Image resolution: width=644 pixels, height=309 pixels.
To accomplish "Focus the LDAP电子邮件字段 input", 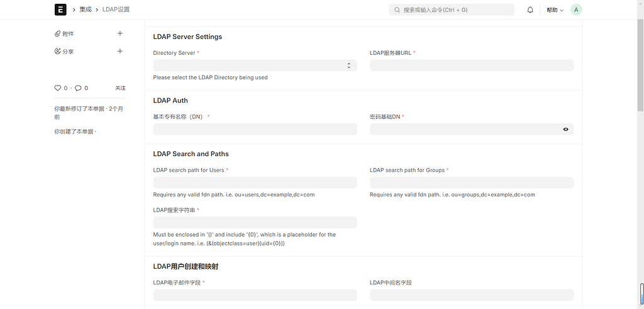I will click(x=255, y=295).
